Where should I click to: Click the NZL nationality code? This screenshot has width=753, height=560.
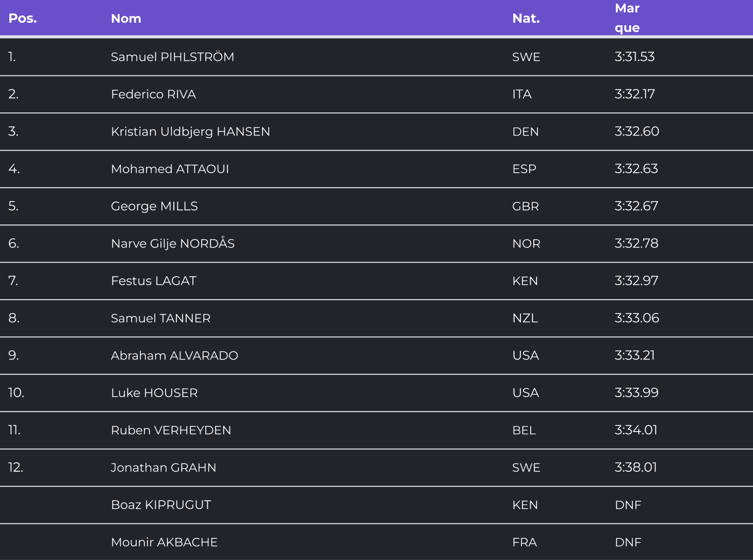point(525,318)
